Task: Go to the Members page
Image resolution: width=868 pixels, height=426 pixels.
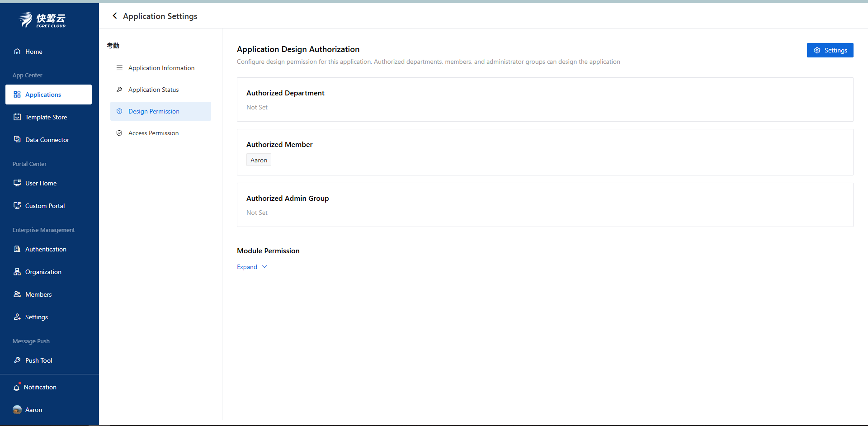Action: 38,294
